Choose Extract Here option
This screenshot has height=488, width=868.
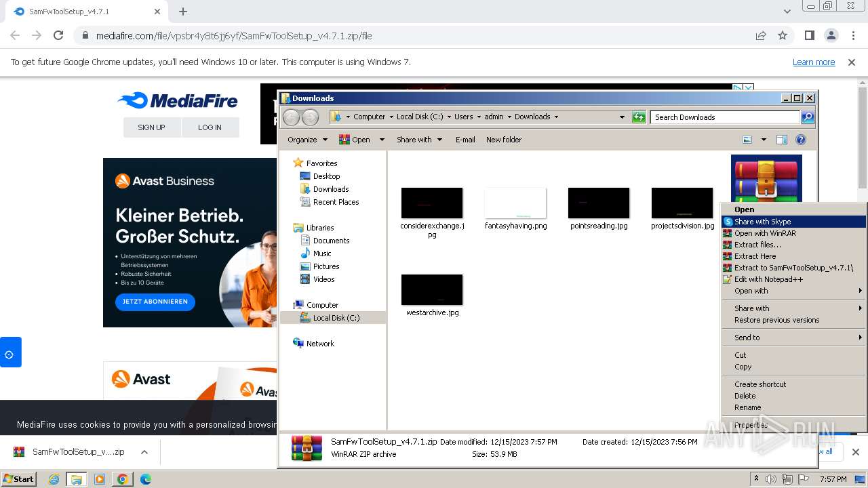794,256
